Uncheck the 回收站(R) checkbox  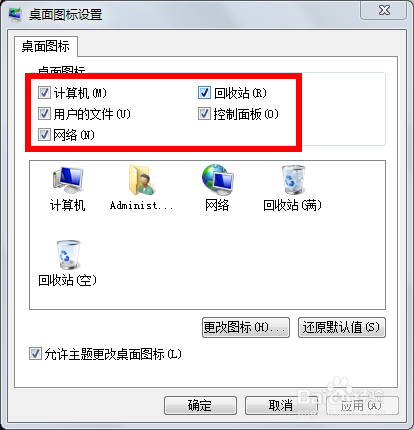tap(204, 93)
